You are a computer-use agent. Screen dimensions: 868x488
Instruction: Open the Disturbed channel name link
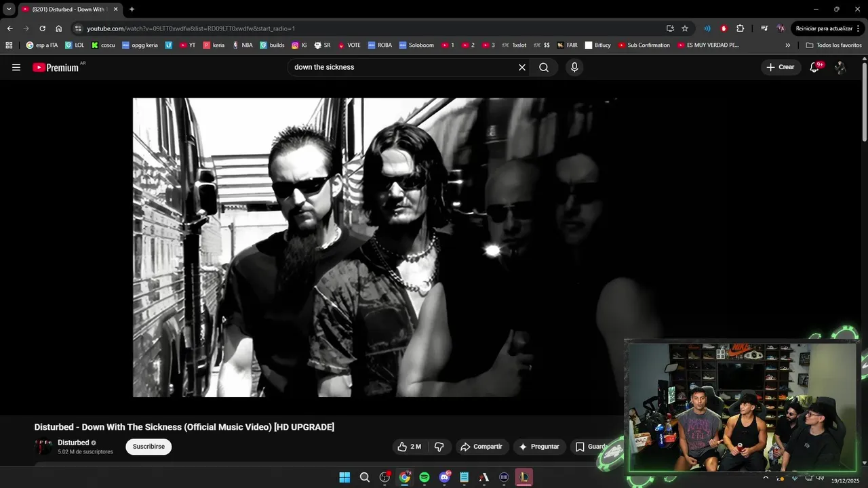(x=73, y=443)
